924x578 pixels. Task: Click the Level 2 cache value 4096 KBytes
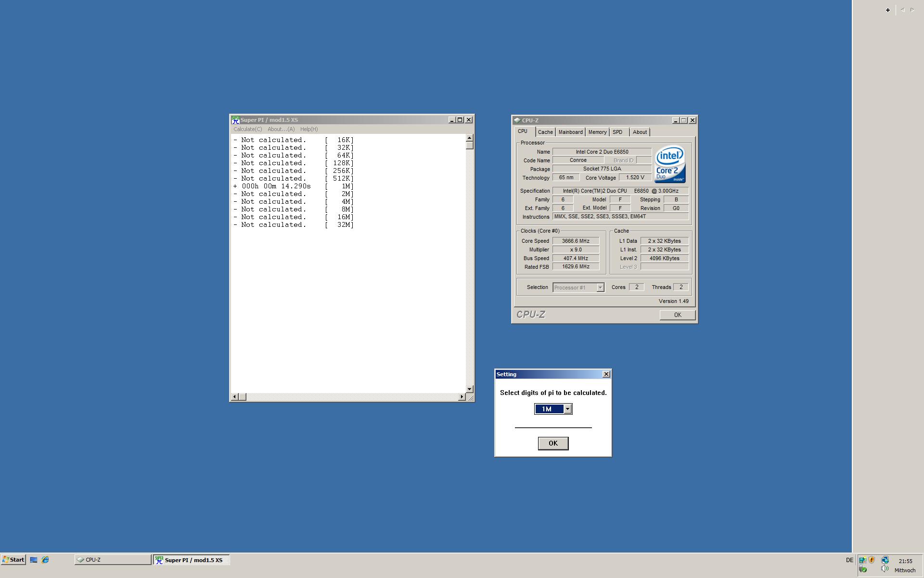pos(664,258)
